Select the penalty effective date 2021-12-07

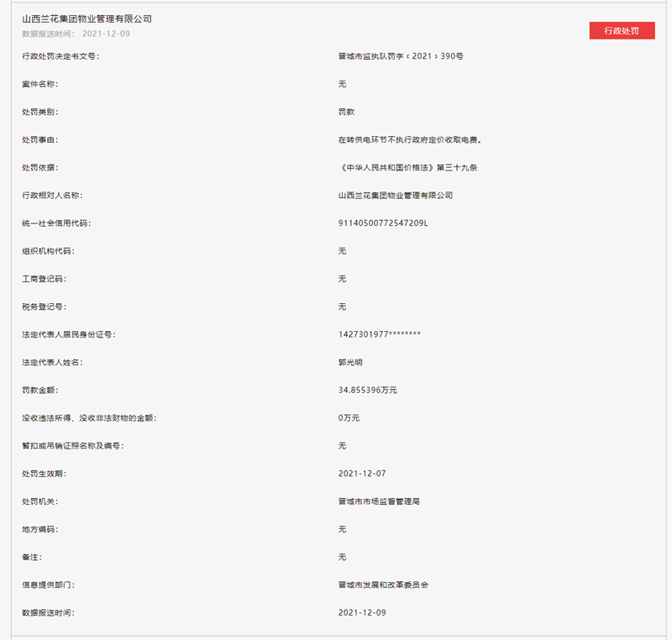[x=362, y=474]
